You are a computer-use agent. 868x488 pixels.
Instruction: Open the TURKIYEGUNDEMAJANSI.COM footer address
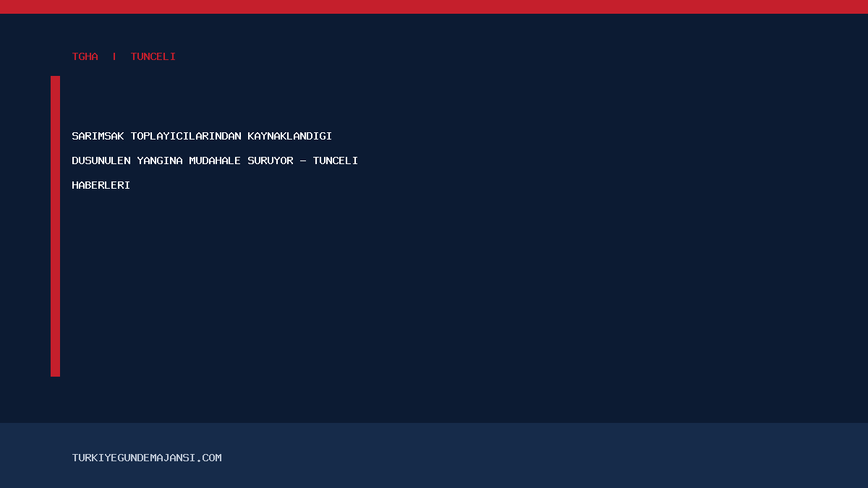click(147, 458)
